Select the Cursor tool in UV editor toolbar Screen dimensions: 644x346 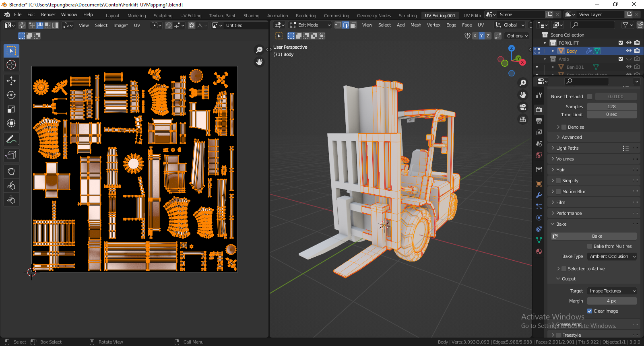[11, 65]
